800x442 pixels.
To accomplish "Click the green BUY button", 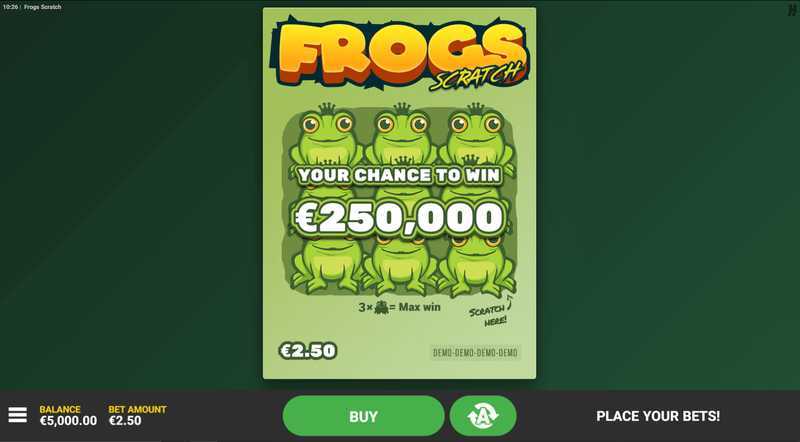I will point(363,416).
